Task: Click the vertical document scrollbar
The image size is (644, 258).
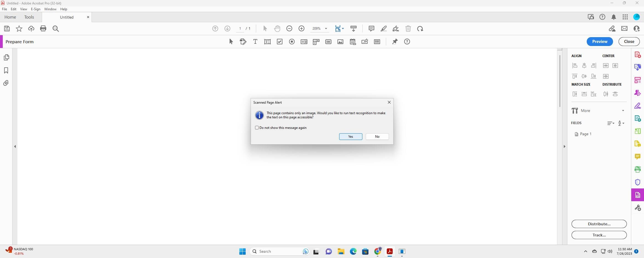Action: click(560, 81)
